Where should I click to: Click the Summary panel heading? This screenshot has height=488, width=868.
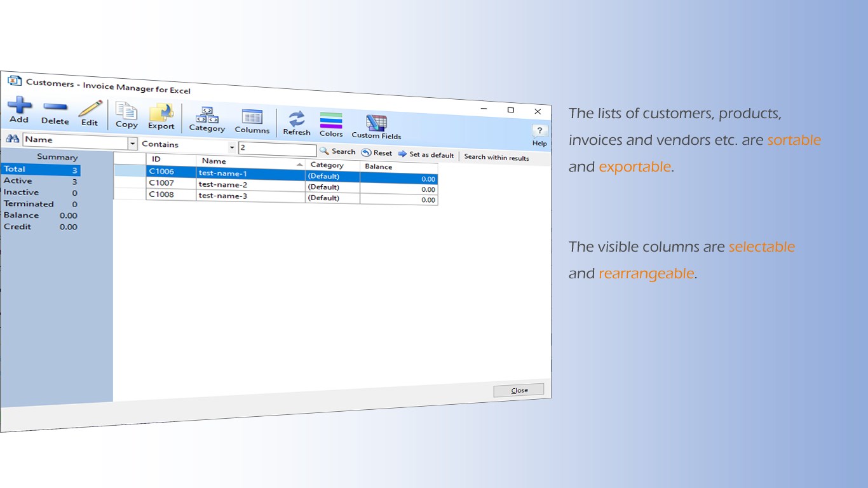pos(57,157)
